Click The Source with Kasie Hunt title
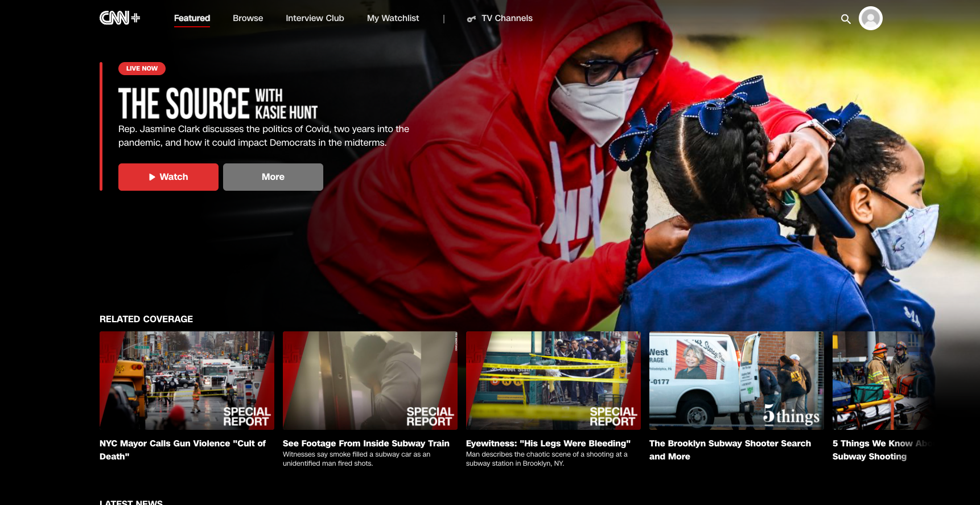 click(218, 103)
